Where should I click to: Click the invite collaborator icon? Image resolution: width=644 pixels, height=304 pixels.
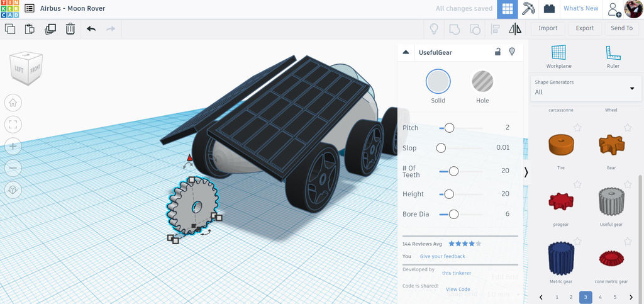click(614, 9)
